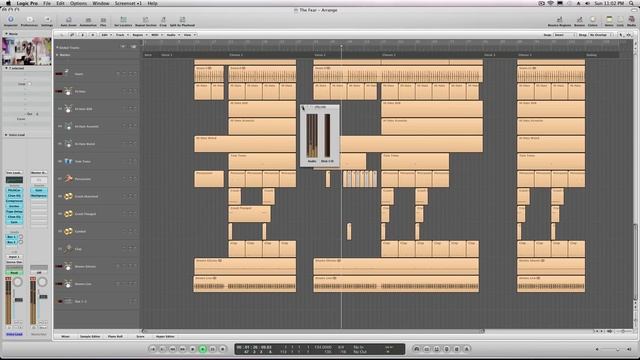Toggle the PtchCor insert on the channel strip
Screen dimensions: 640x360
[x=14, y=191]
